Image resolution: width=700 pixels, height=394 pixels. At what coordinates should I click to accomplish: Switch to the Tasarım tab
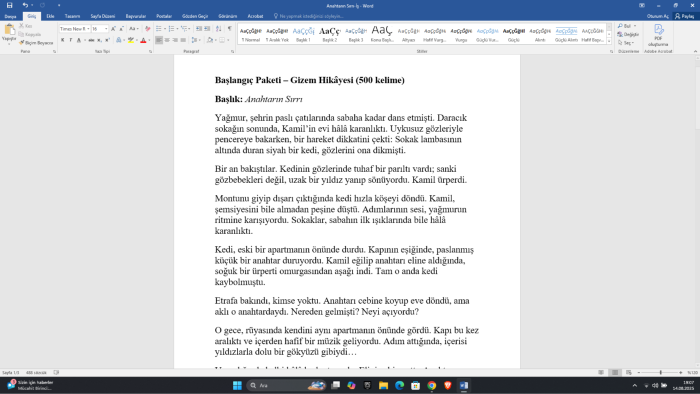pos(72,16)
